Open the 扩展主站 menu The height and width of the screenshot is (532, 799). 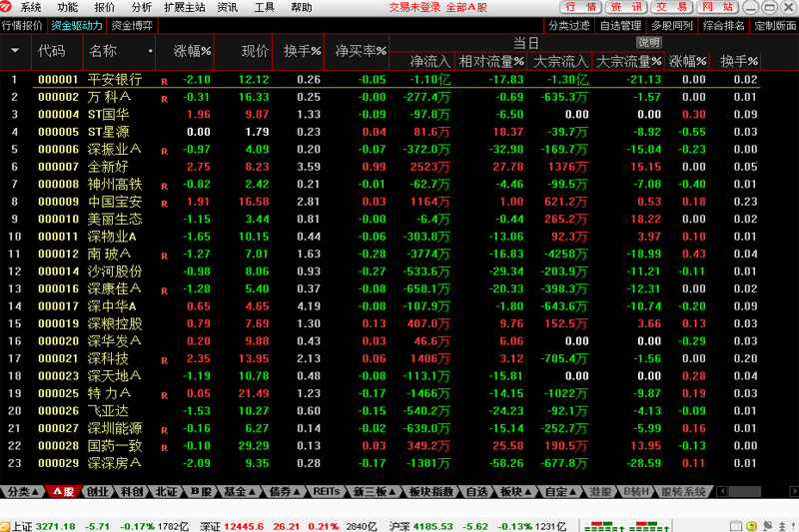click(x=185, y=7)
